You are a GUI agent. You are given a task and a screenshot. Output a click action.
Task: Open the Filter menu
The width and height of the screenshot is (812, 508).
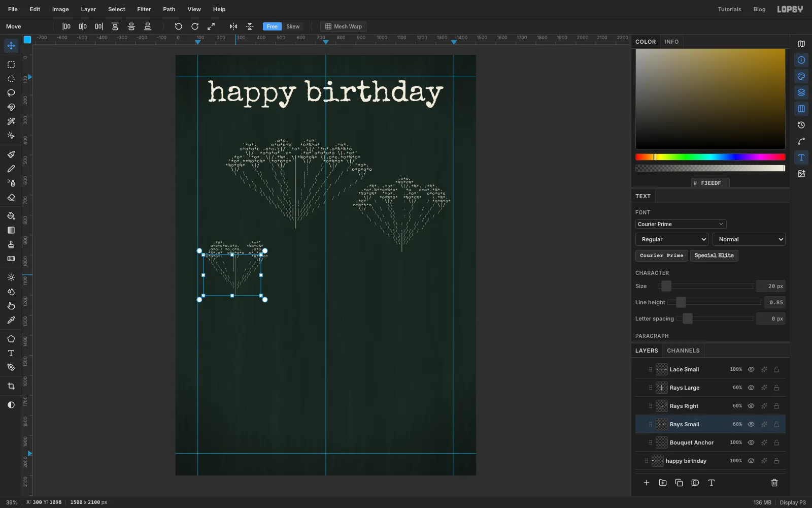pyautogui.click(x=144, y=9)
